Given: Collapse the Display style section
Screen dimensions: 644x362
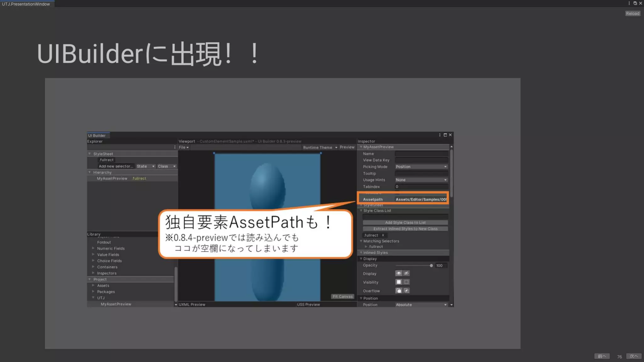Looking at the screenshot, I should coord(361,259).
